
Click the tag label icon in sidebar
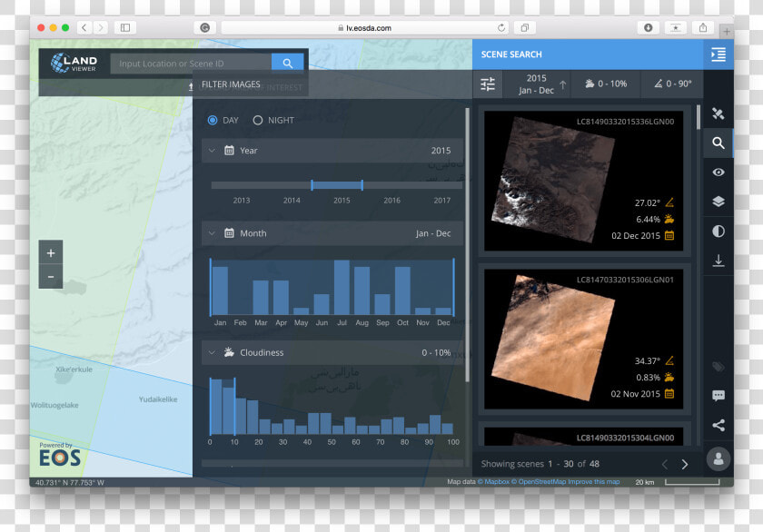pyautogui.click(x=718, y=367)
